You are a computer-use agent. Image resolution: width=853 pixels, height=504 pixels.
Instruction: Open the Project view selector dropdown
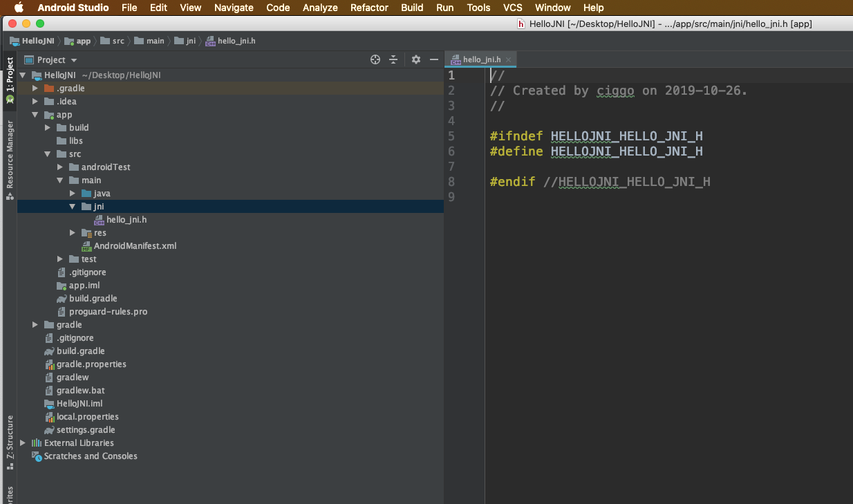(51, 59)
